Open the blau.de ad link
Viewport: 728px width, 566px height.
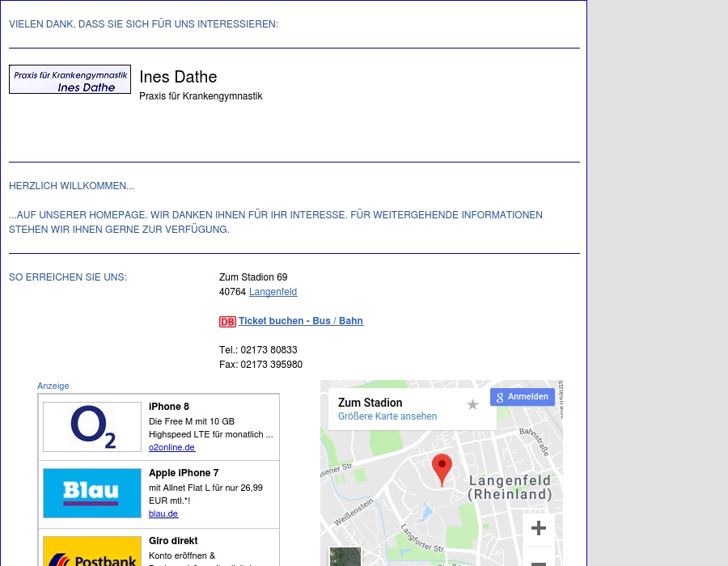point(163,513)
